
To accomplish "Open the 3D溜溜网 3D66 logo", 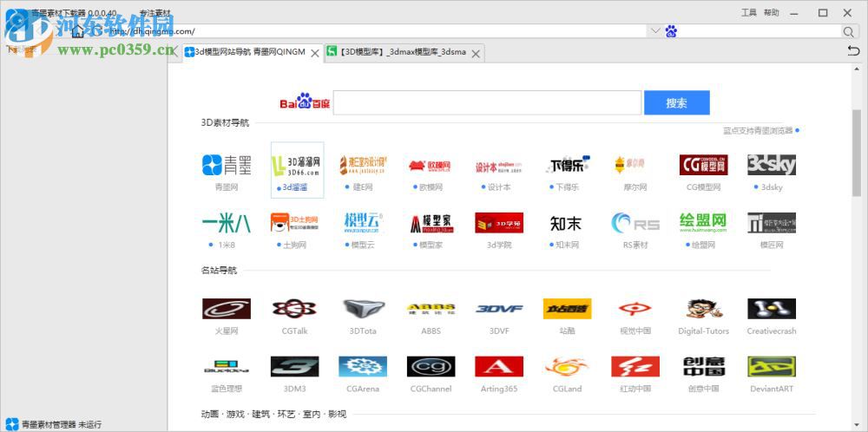I will [295, 165].
